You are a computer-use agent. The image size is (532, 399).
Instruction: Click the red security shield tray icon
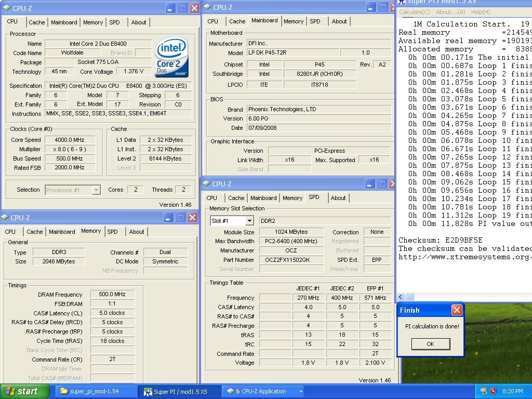(494, 391)
